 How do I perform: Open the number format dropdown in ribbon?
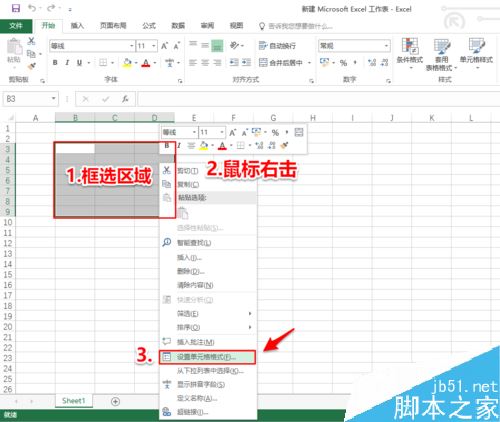click(387, 46)
